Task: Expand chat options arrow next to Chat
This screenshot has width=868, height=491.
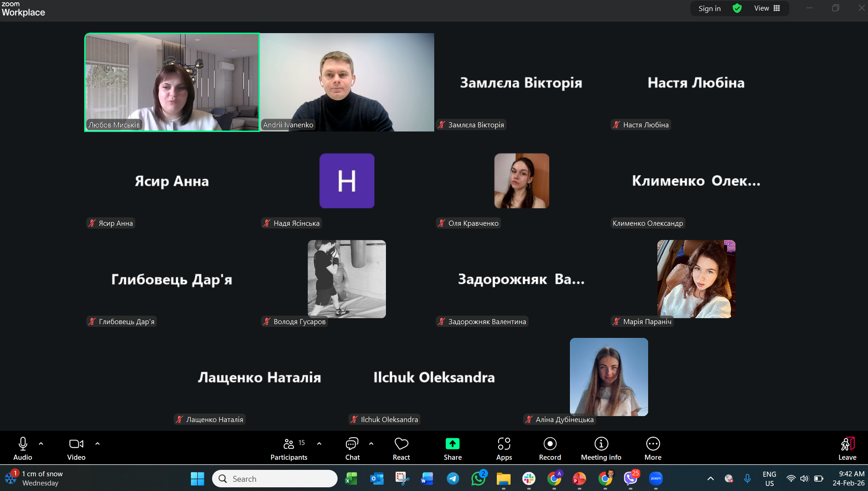Action: click(x=371, y=444)
